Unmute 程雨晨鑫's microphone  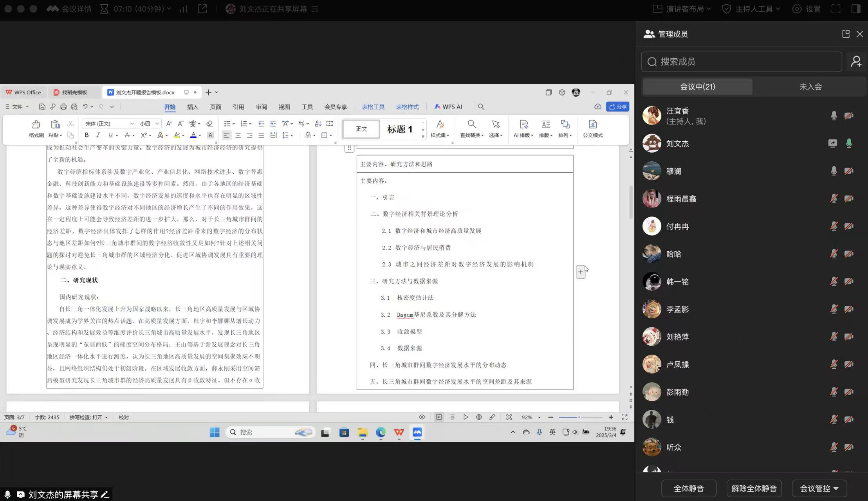pos(834,199)
